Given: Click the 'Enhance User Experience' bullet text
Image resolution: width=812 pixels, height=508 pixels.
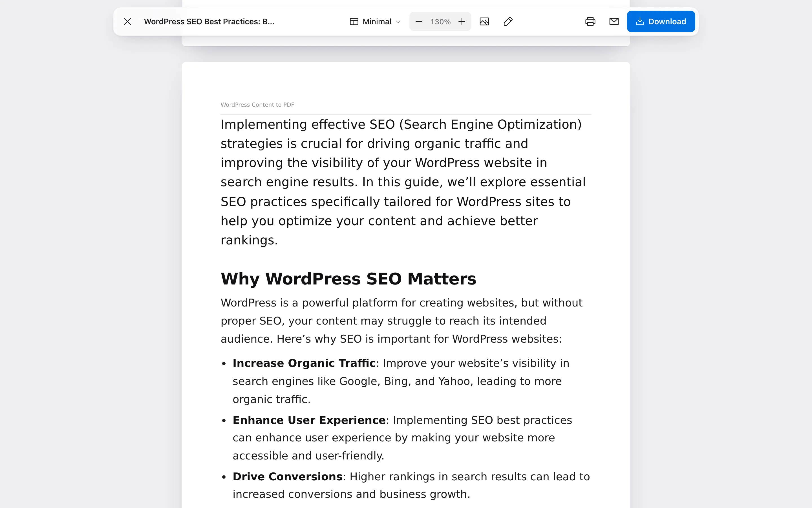Looking at the screenshot, I should coord(309,420).
